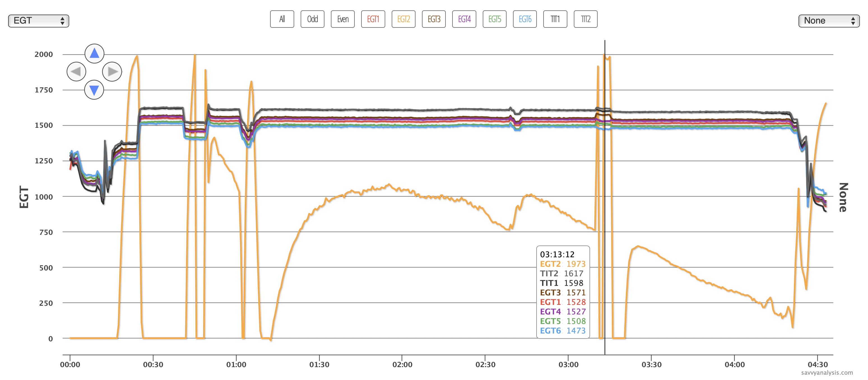Toggle the TIT1 series
This screenshot has width=868, height=380.
tap(555, 19)
